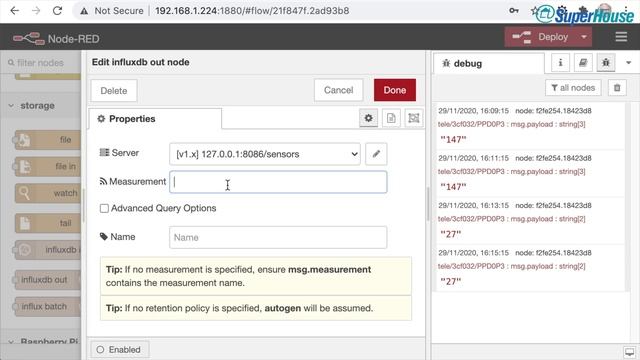Open the Node-RED hamburger menu
The height and width of the screenshot is (360, 640).
point(621,37)
